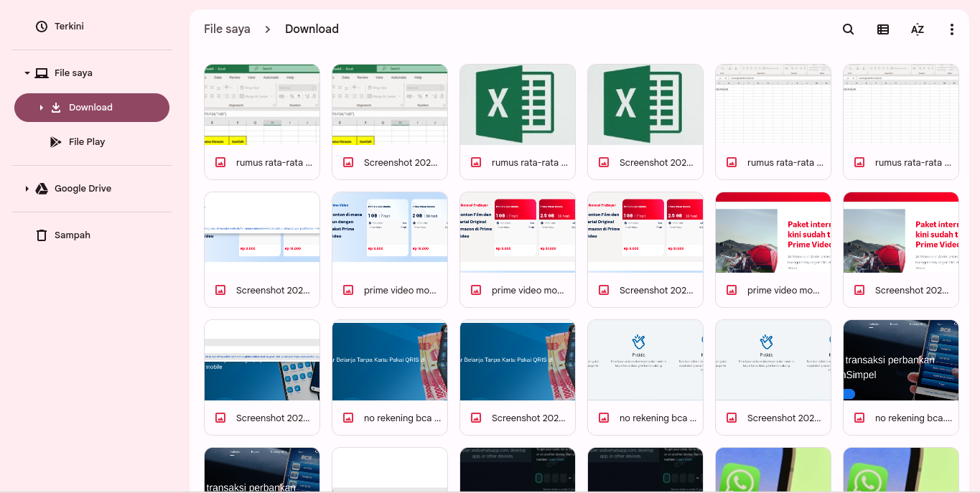This screenshot has height=493, width=980.
Task: Select prime video file with red tent photo
Action: [x=773, y=250]
